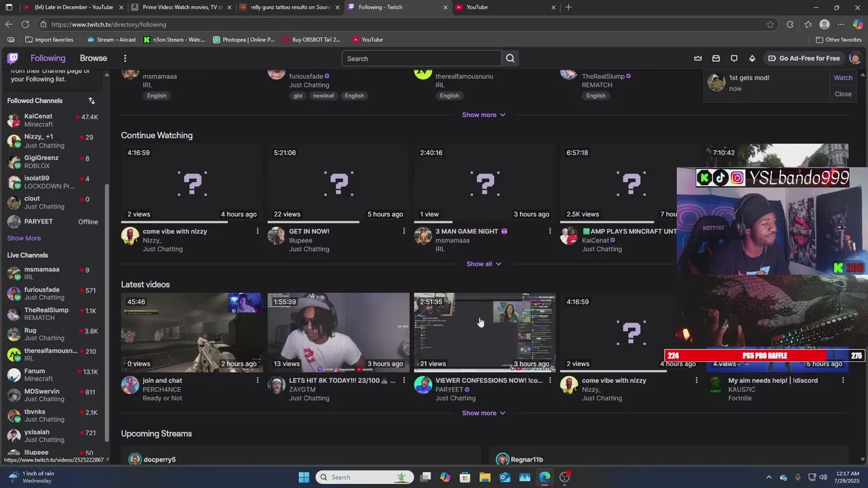Open options dots for 'come vibe with nizzy' in Continue Watching
Image resolution: width=868 pixels, height=488 pixels.
257,231
